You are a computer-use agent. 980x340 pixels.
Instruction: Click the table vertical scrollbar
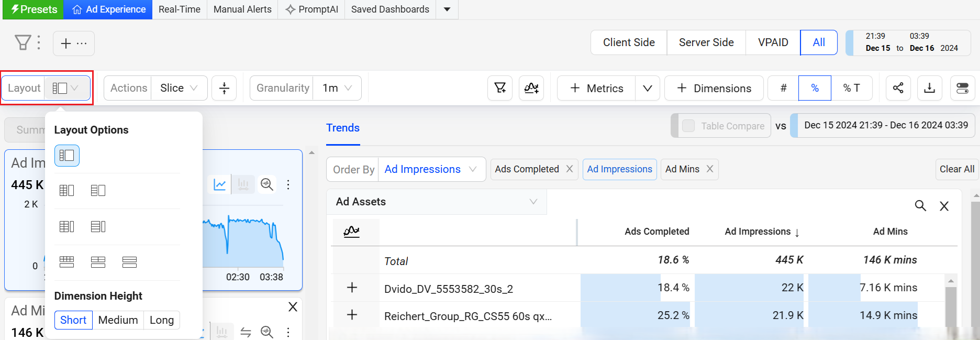click(x=951, y=304)
